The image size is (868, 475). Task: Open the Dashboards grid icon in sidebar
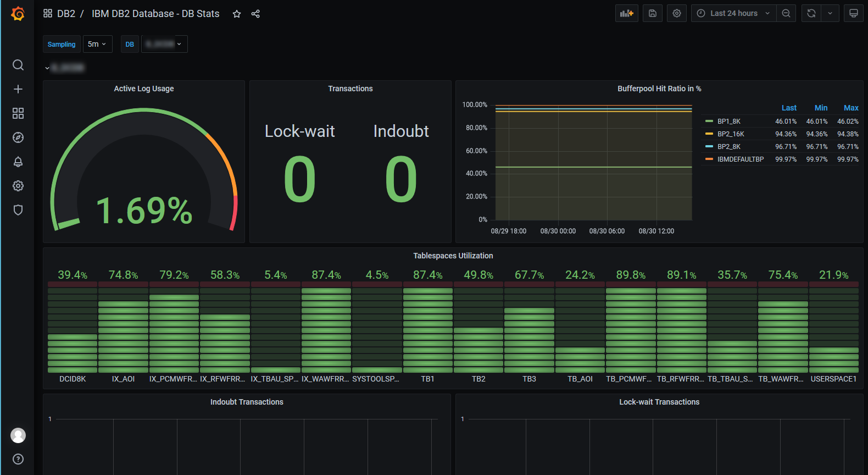pos(18,113)
